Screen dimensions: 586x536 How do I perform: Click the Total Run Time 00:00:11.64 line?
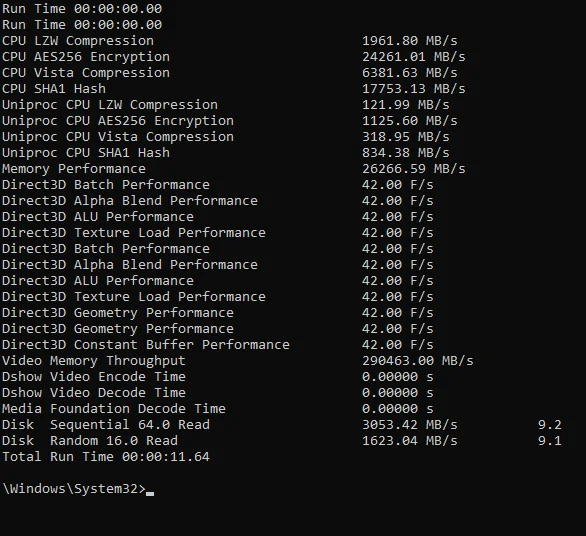[106, 457]
